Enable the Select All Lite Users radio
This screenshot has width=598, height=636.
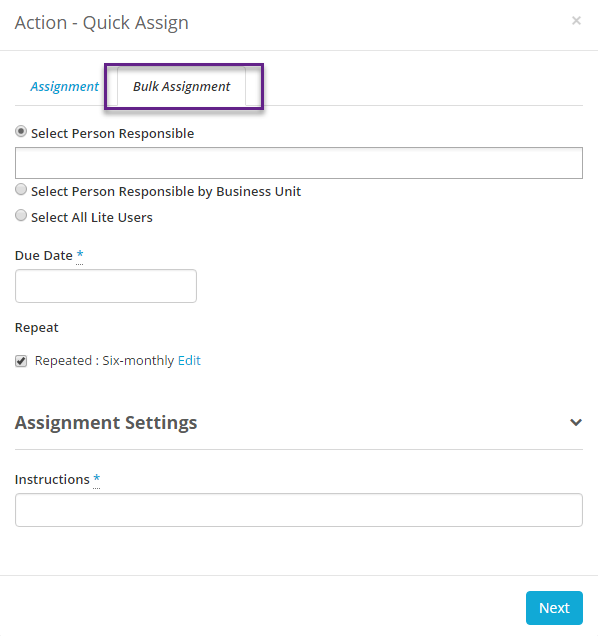pos(21,215)
